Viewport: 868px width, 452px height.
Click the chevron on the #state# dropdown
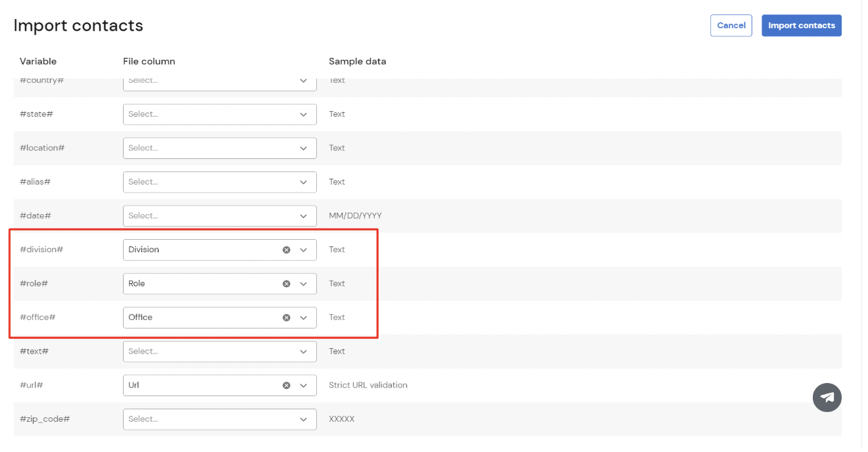[303, 114]
